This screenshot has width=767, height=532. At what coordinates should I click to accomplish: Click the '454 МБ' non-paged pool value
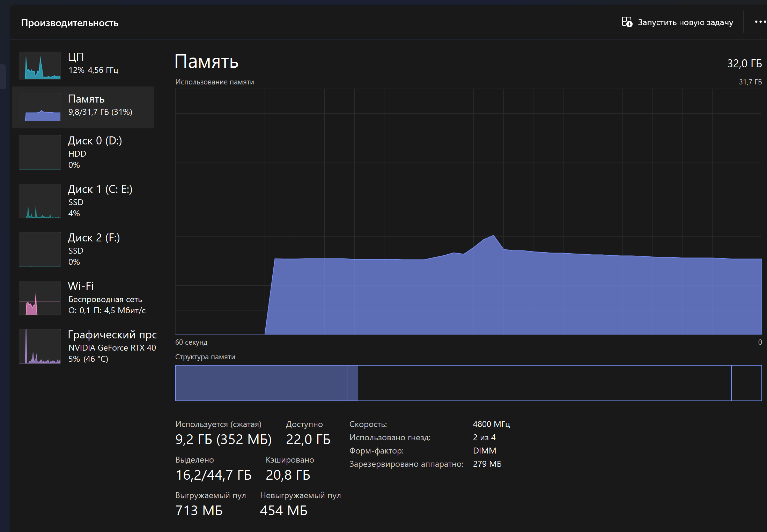point(283,511)
